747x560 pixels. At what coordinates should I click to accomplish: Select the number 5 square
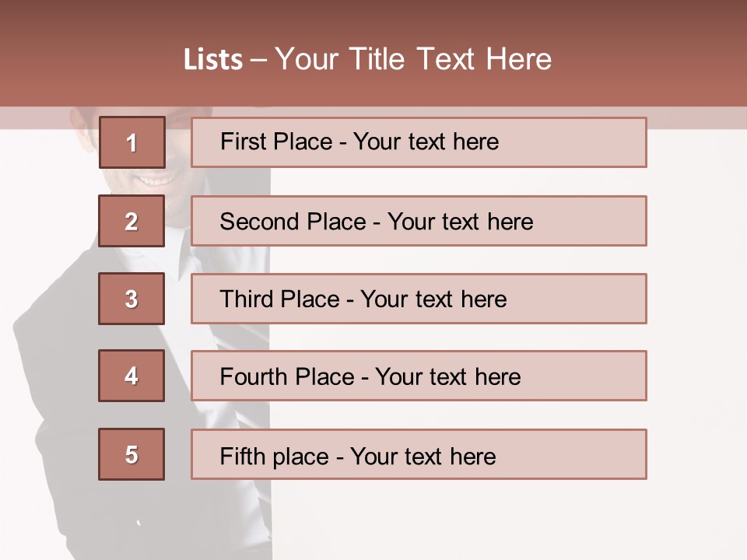[x=132, y=454]
